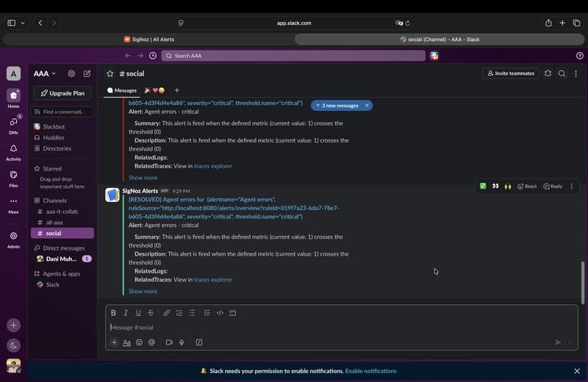
Task: Record a video clip
Action: point(169,342)
